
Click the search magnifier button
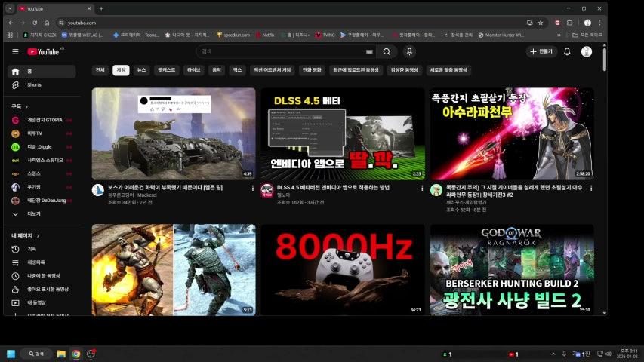pos(387,52)
